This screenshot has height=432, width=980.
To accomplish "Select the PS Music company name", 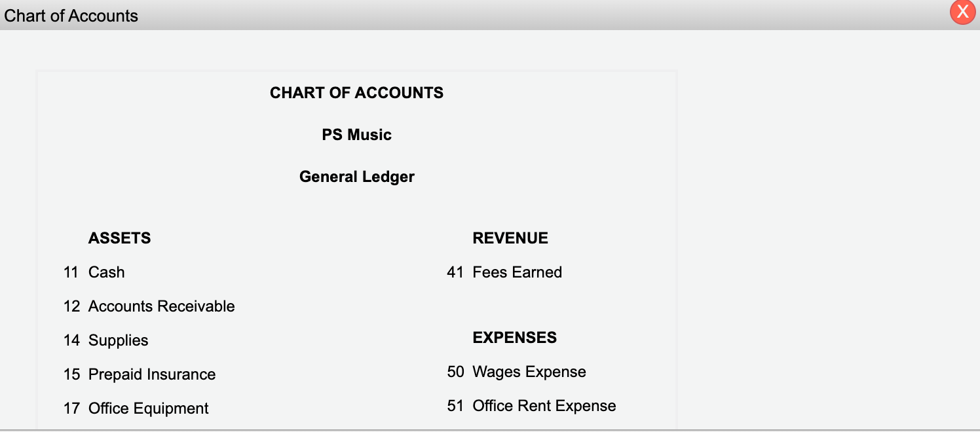I will click(x=356, y=135).
